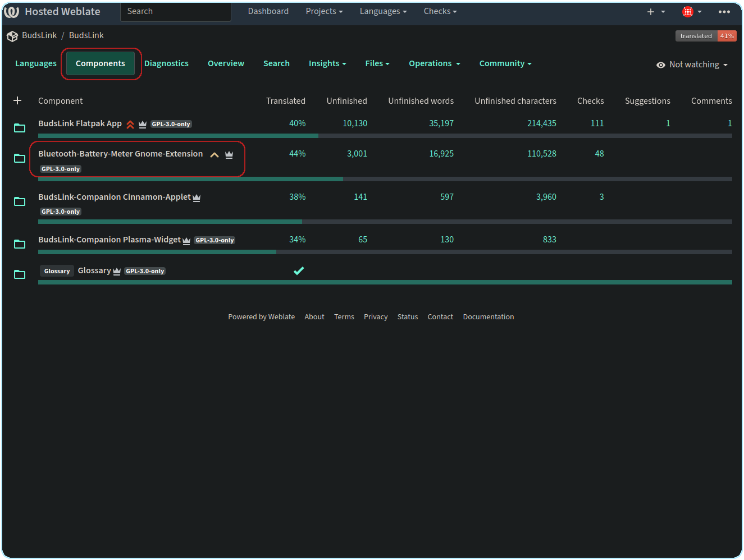Open the Insights dropdown
Viewport: 744px width, 560px height.
tap(327, 63)
